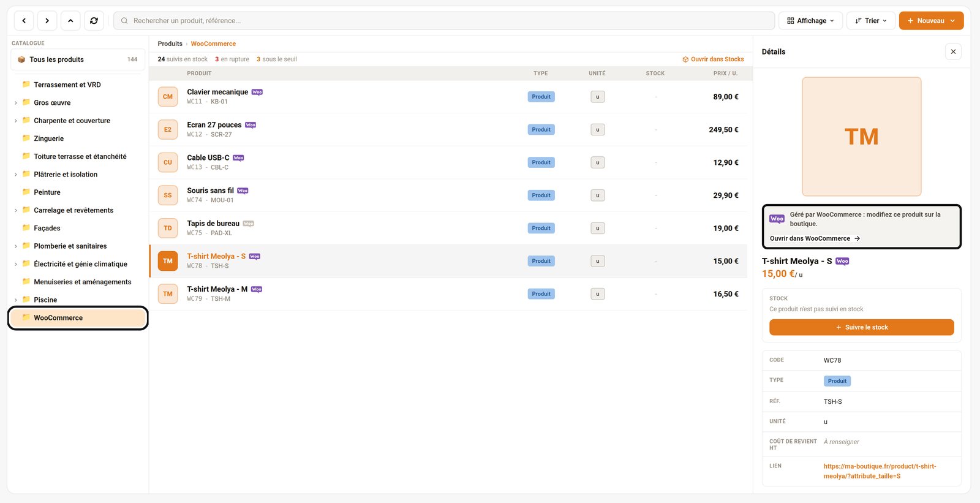This screenshot has height=503, width=980.
Task: Click the Suivre le stock button
Action: coord(861,327)
